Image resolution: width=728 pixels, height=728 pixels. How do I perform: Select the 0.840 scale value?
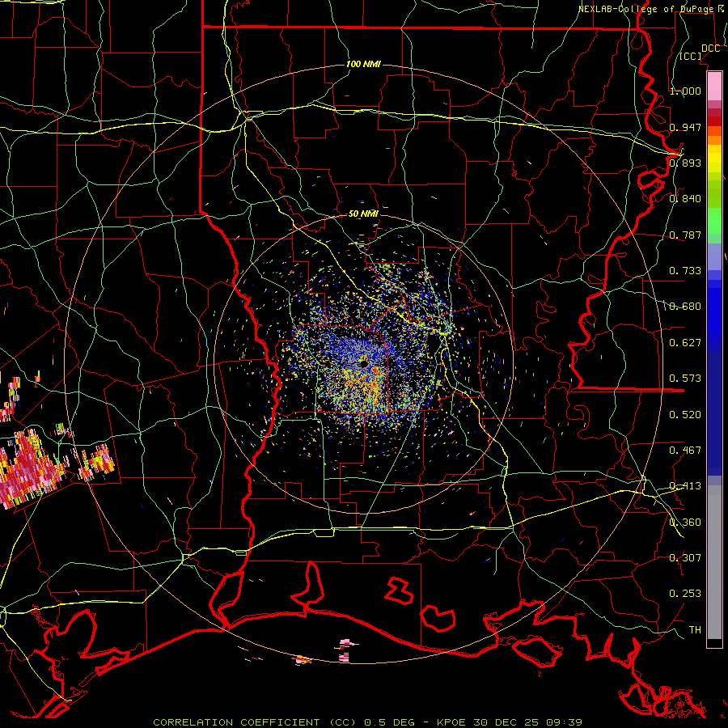[x=685, y=199]
